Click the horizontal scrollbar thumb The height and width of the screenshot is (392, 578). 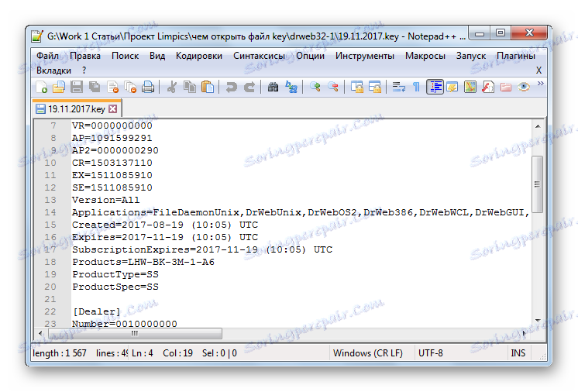click(x=135, y=333)
